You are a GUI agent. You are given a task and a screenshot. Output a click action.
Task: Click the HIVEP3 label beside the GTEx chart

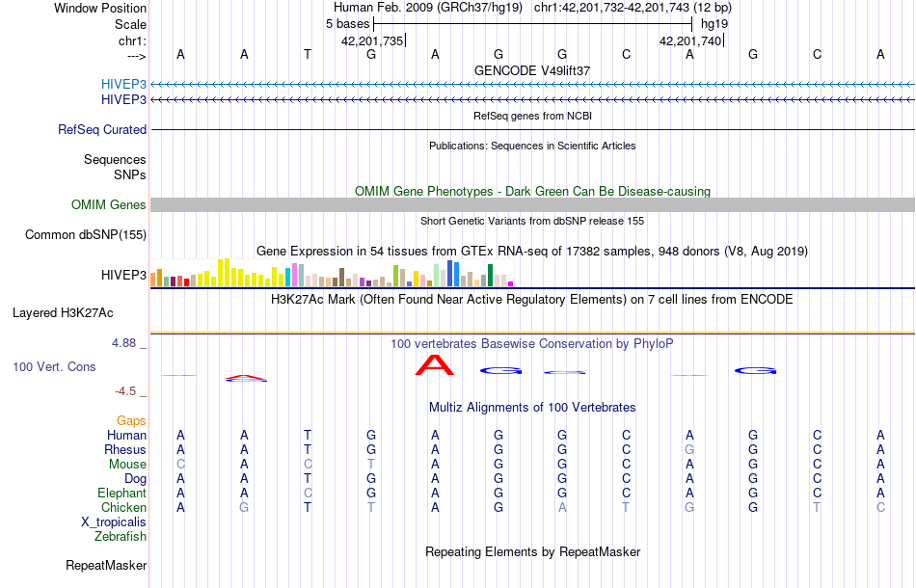click(x=123, y=275)
